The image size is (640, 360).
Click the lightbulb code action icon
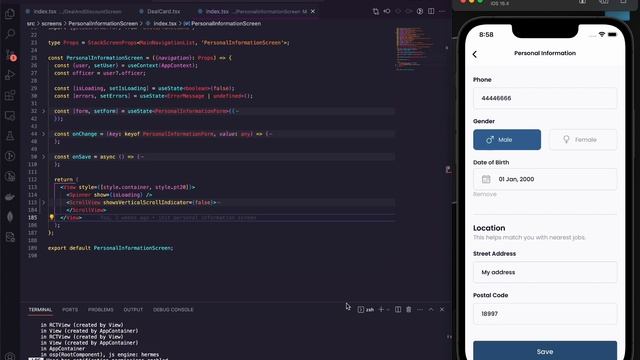pyautogui.click(x=52, y=218)
